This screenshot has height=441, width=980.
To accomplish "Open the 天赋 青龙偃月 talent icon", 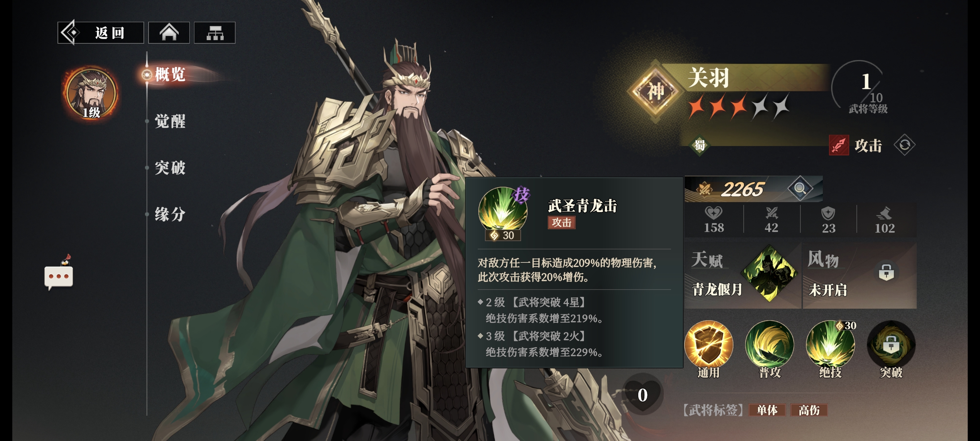I will [769, 273].
